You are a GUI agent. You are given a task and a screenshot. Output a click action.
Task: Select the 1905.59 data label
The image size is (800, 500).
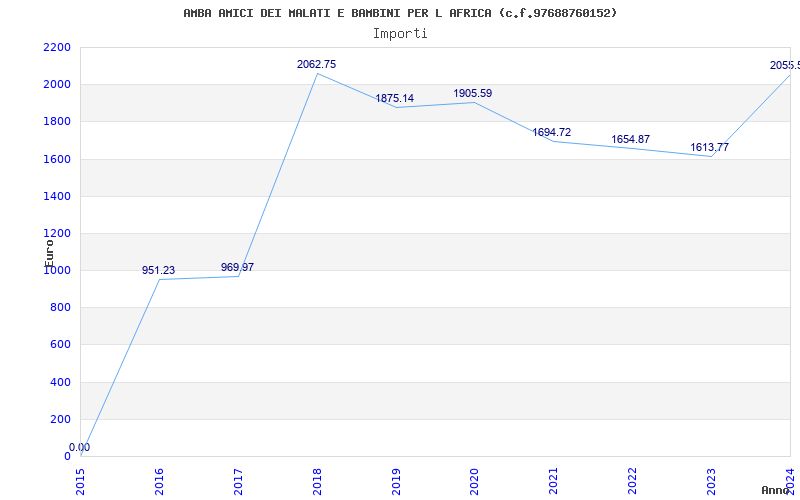click(x=472, y=93)
